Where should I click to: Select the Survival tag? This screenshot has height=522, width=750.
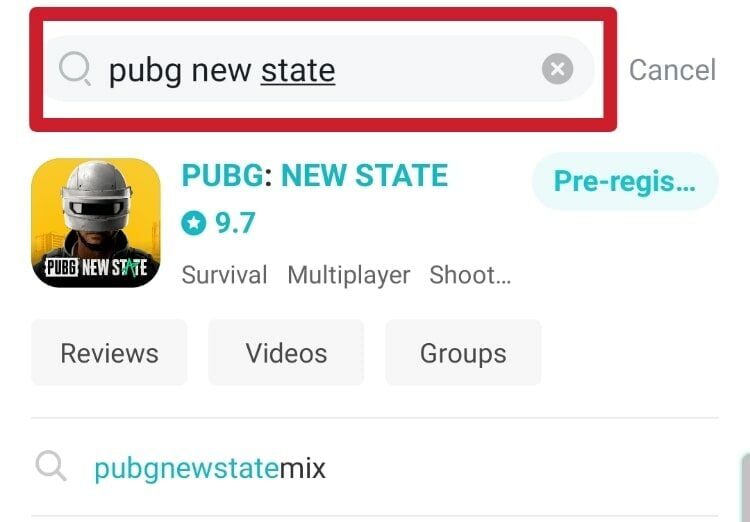(224, 275)
